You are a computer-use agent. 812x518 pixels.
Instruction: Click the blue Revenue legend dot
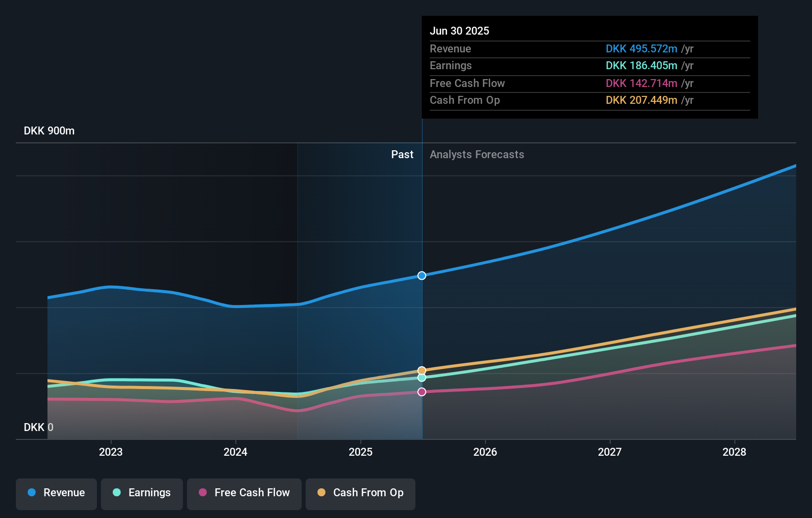click(32, 493)
